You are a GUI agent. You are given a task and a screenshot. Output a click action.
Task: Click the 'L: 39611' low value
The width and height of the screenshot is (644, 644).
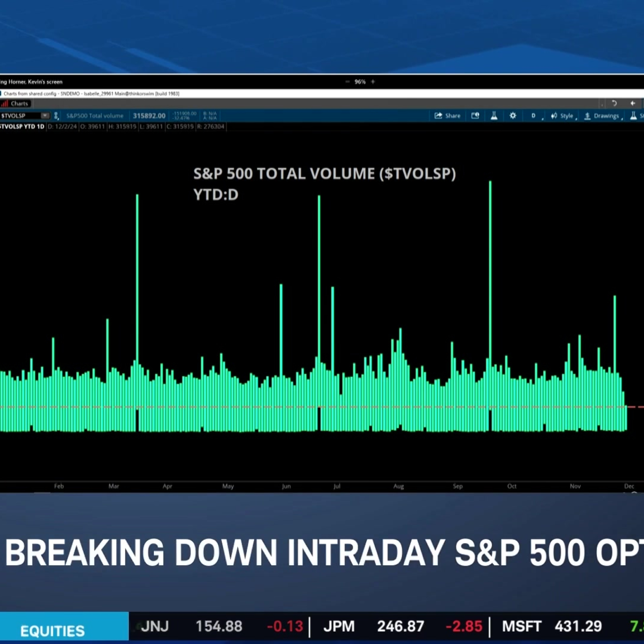click(x=151, y=127)
